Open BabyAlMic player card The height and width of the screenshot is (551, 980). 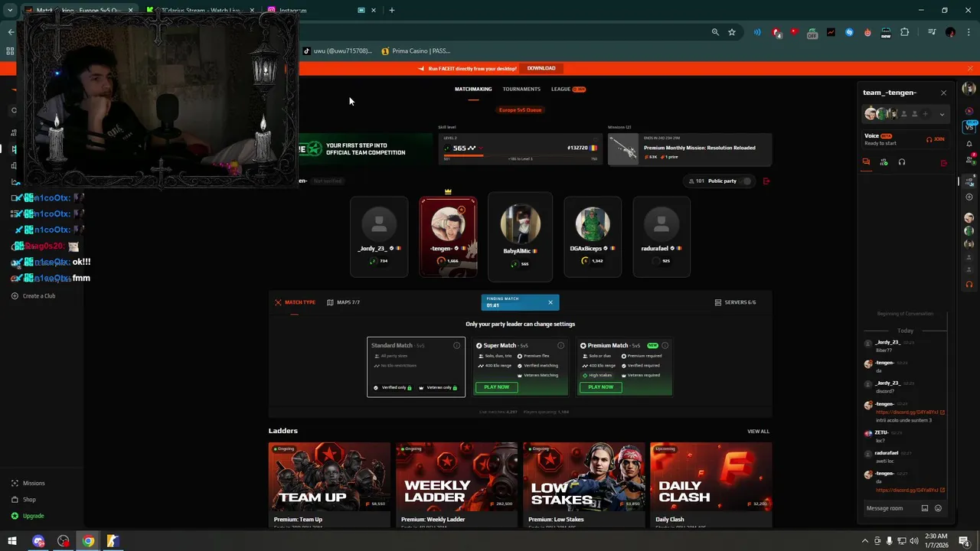pos(520,236)
